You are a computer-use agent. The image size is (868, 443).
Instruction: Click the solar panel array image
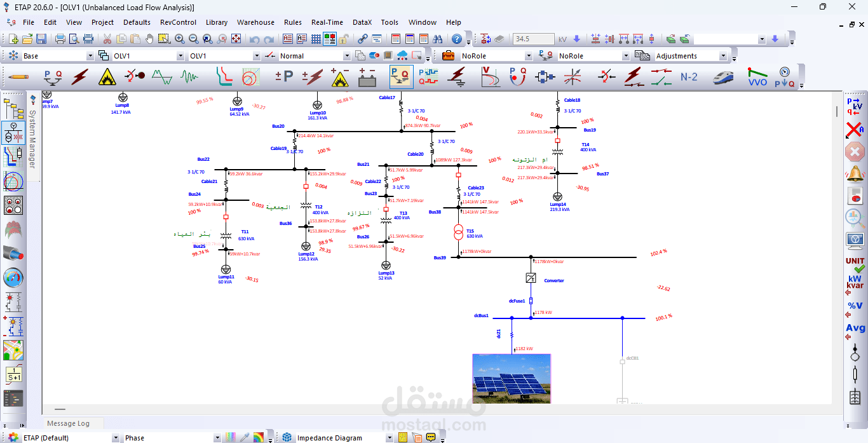click(512, 379)
